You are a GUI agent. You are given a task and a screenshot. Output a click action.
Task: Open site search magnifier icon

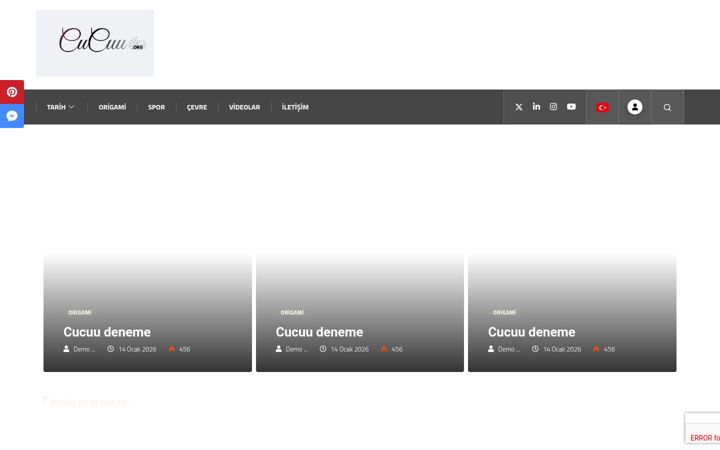pyautogui.click(x=667, y=107)
